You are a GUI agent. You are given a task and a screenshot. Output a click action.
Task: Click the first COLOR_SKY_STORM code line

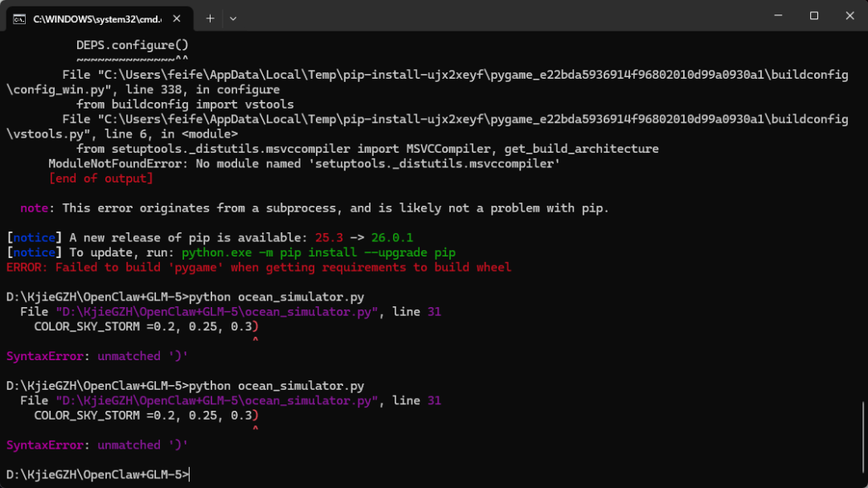point(146,326)
